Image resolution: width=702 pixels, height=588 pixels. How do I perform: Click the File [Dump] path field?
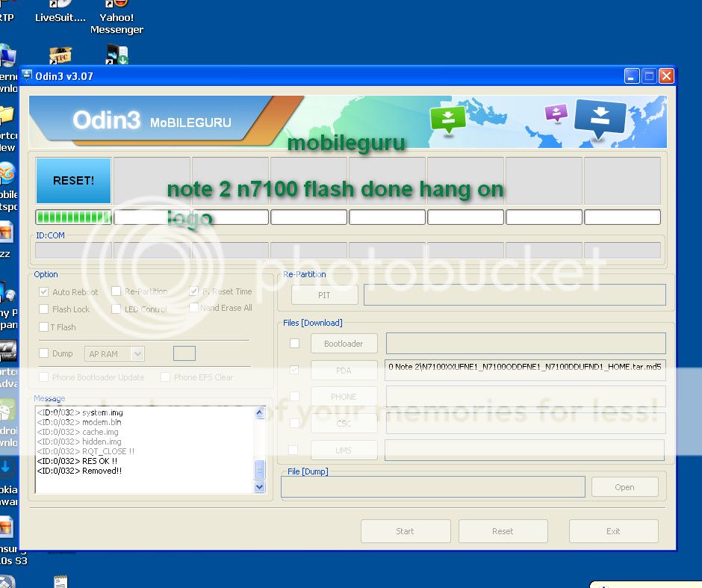tap(433, 487)
